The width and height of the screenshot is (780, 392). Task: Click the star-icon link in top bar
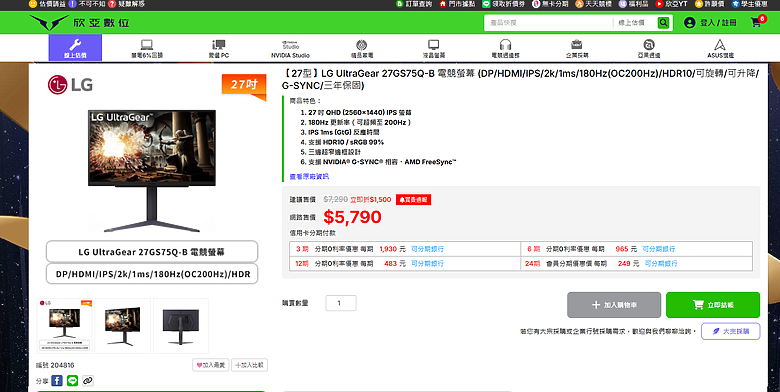[709, 4]
